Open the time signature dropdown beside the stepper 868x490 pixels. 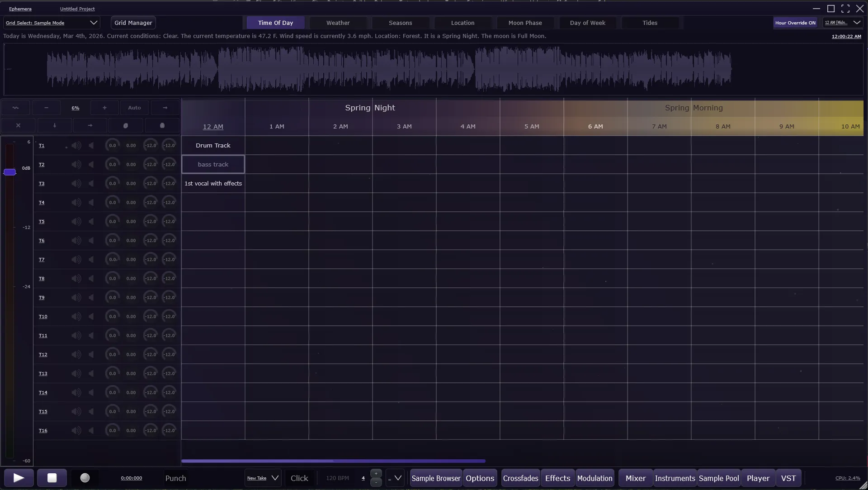[x=395, y=478]
